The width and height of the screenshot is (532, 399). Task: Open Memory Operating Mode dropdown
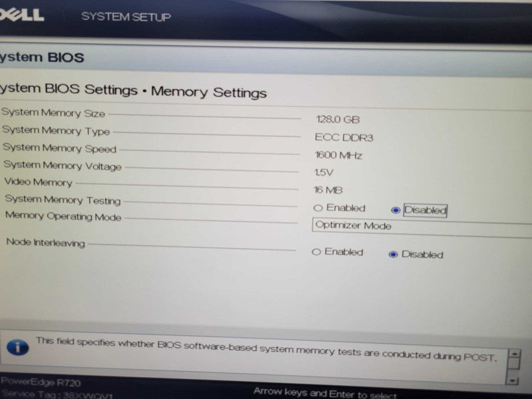[x=422, y=227]
